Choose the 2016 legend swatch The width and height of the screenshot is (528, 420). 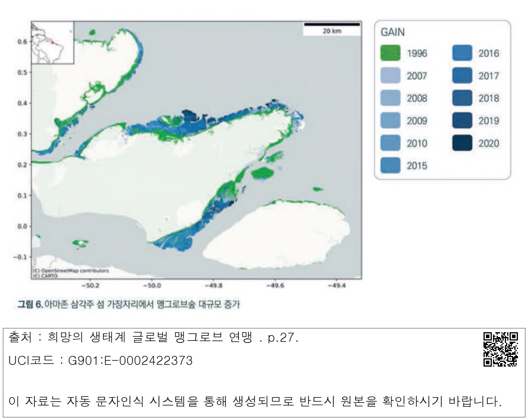pos(462,53)
